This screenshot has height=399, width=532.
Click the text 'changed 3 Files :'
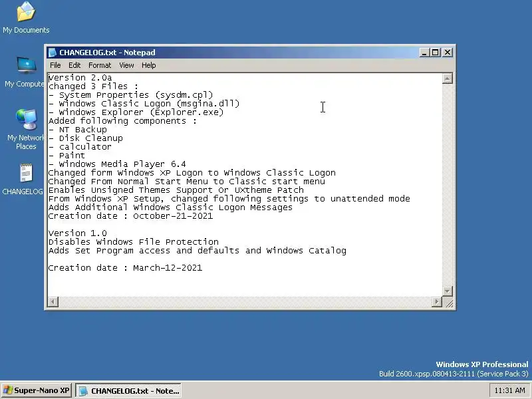coord(93,86)
